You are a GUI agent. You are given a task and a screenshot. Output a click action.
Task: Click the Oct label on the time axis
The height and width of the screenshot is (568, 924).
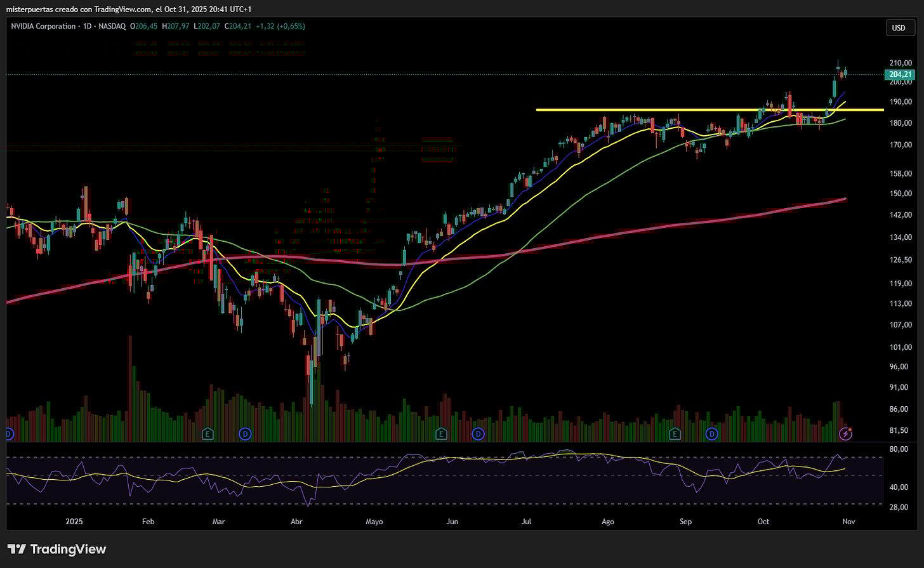(x=763, y=522)
